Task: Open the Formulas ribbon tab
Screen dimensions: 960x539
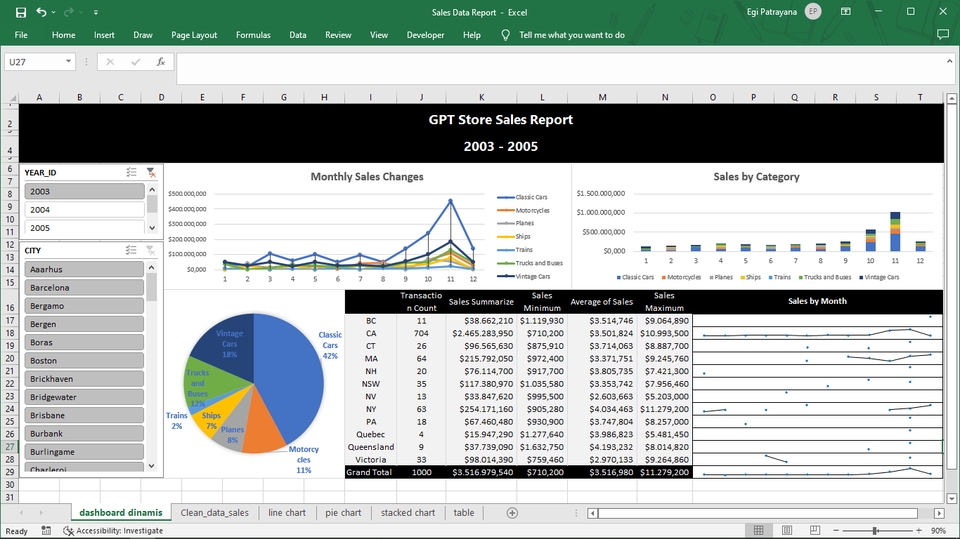Action: coord(253,35)
